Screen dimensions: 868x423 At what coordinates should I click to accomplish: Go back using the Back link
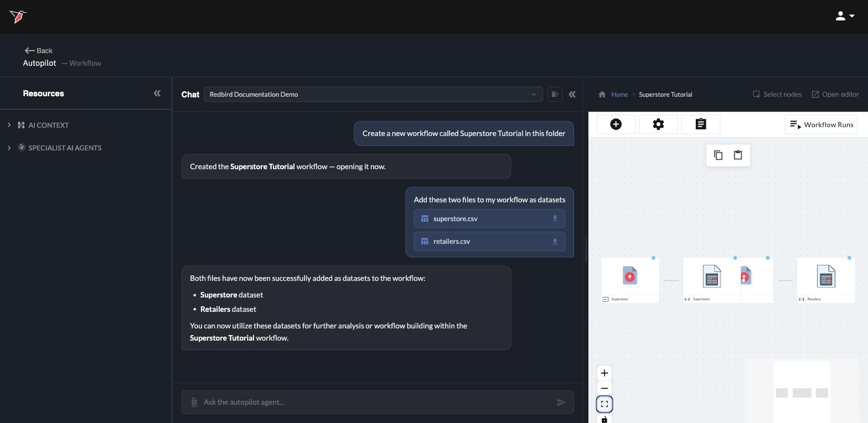tap(38, 50)
